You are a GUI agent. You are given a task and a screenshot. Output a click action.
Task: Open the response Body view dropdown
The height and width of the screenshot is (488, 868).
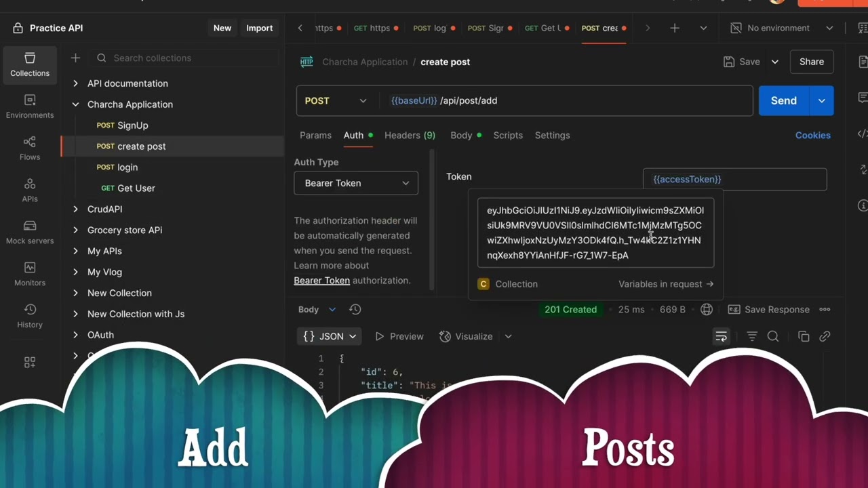(x=317, y=309)
